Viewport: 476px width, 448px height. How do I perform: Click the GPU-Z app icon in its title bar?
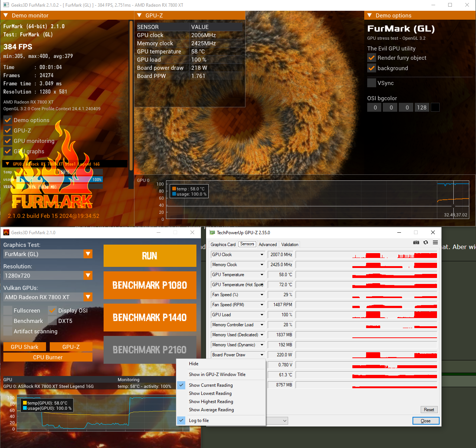point(212,233)
